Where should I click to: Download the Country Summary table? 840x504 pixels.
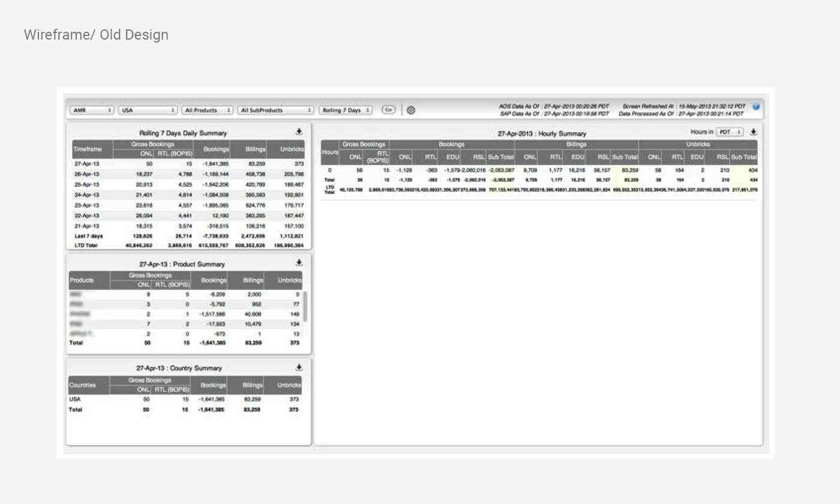point(299,367)
